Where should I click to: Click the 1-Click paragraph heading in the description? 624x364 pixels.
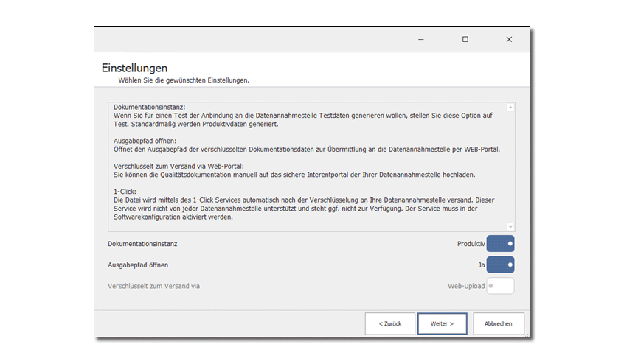coord(124,192)
